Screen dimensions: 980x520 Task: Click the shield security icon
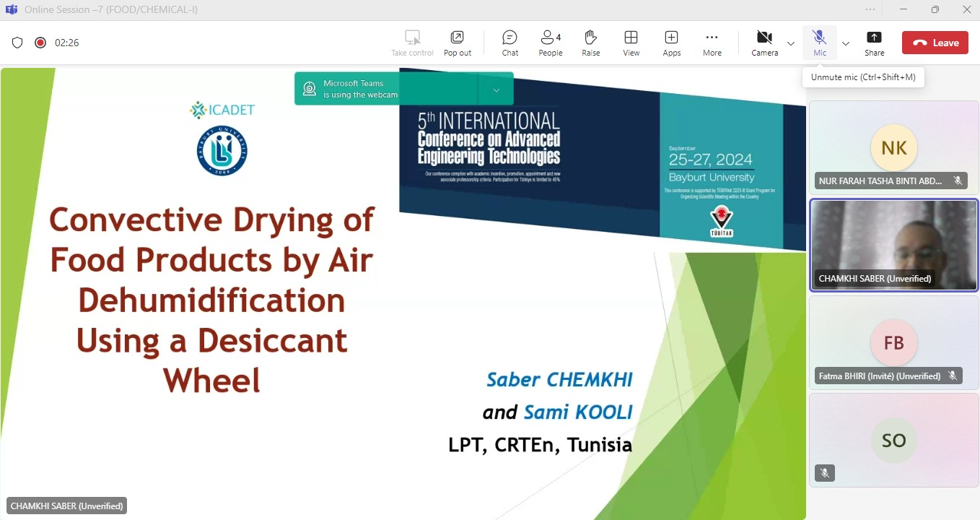[17, 43]
